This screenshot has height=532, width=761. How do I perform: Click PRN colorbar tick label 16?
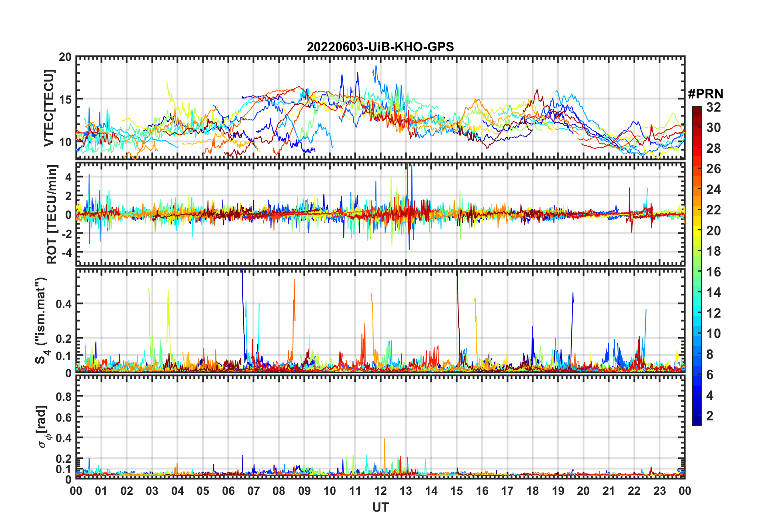click(x=713, y=272)
